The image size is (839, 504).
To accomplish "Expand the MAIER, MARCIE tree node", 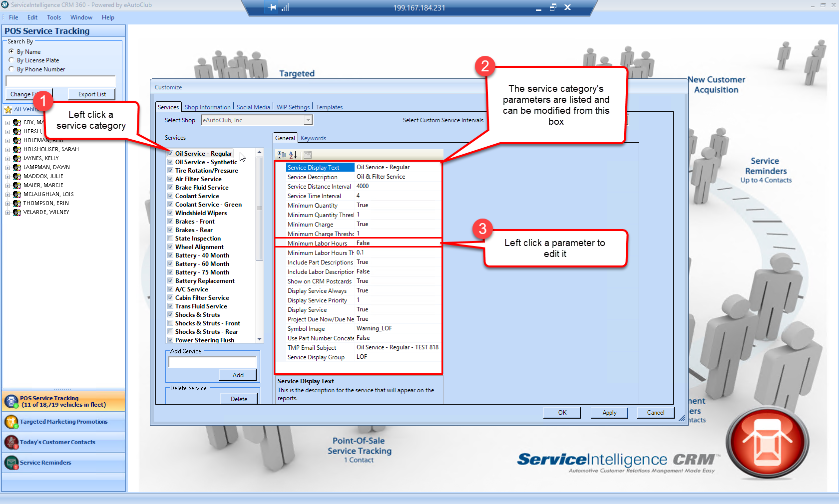I will coord(7,186).
